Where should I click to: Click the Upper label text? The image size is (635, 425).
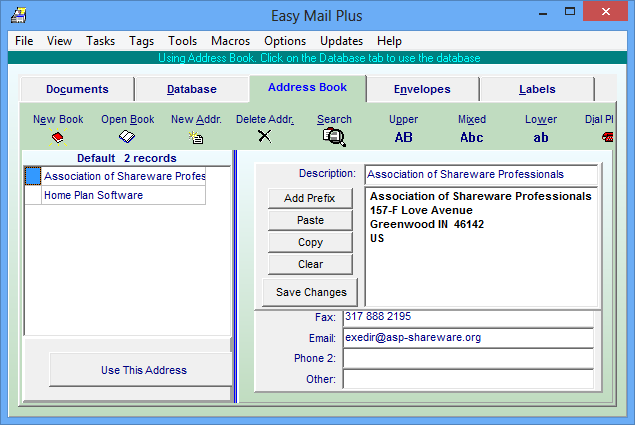point(403,120)
